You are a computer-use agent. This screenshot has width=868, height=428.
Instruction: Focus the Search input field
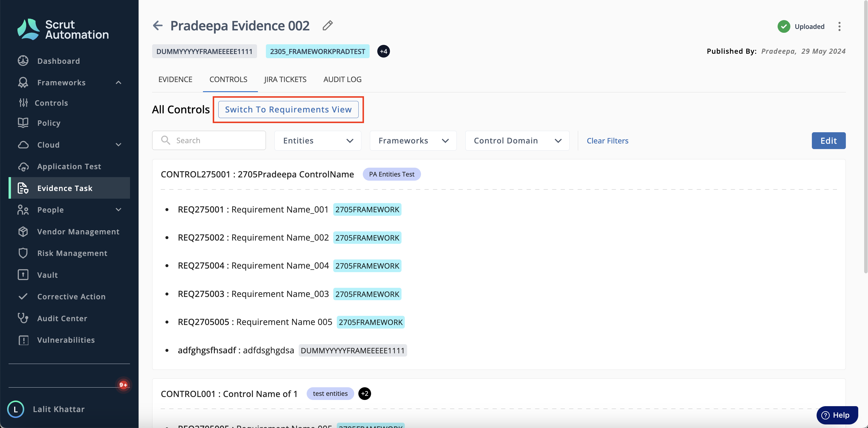click(x=209, y=141)
